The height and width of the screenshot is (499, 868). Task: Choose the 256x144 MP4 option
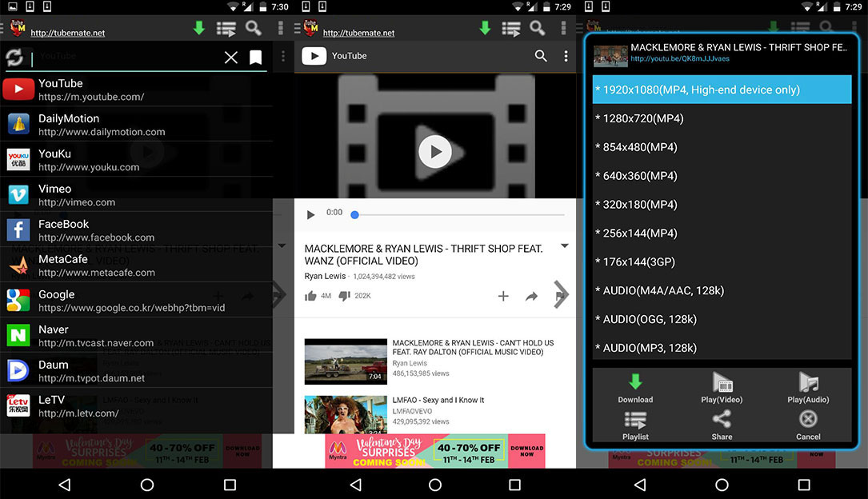point(722,234)
